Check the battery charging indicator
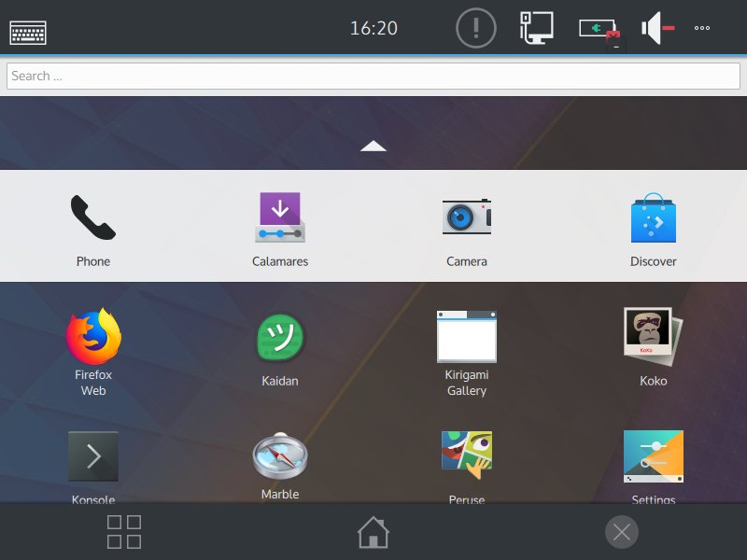747x560 pixels. 599,30
